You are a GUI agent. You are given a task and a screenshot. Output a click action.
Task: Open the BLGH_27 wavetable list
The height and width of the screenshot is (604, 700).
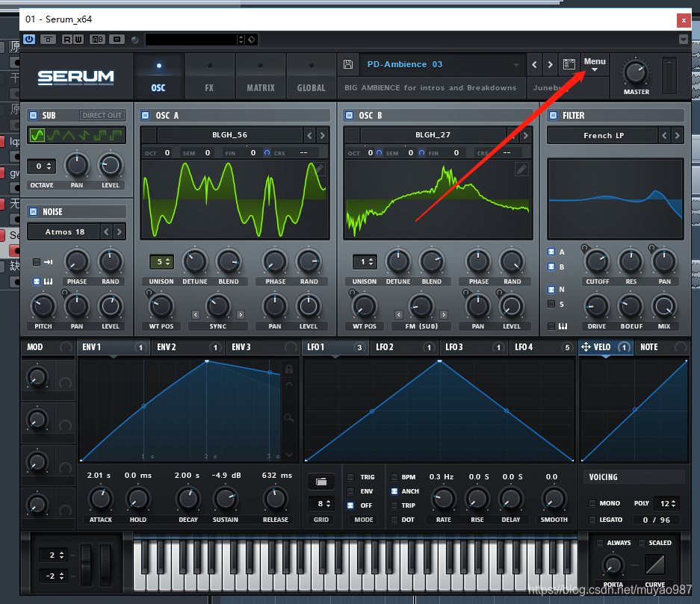(433, 134)
